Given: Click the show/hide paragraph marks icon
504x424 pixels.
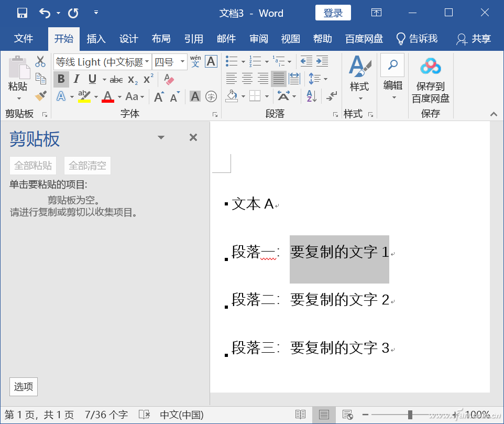Looking at the screenshot, I should [x=332, y=97].
